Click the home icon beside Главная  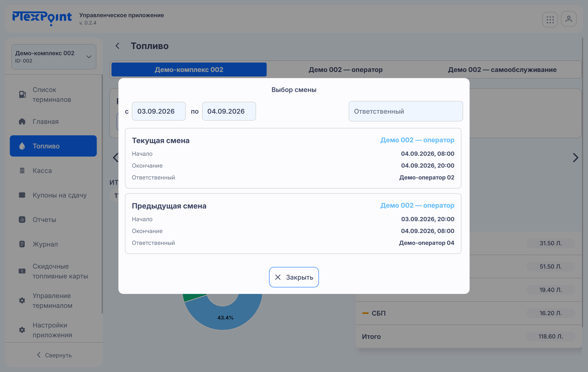click(22, 121)
